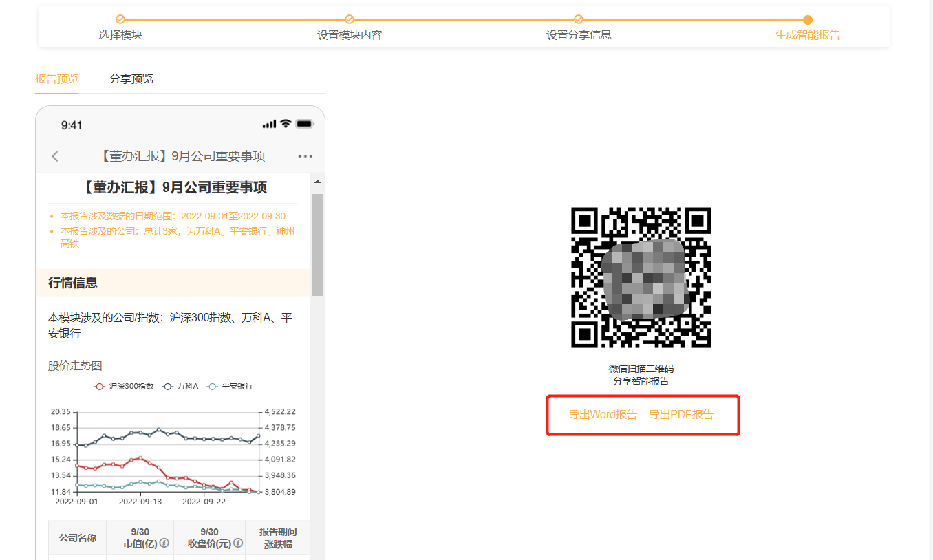Click the 2022-09-13 axis label on chart
This screenshot has height=560, width=933.
pos(140,502)
